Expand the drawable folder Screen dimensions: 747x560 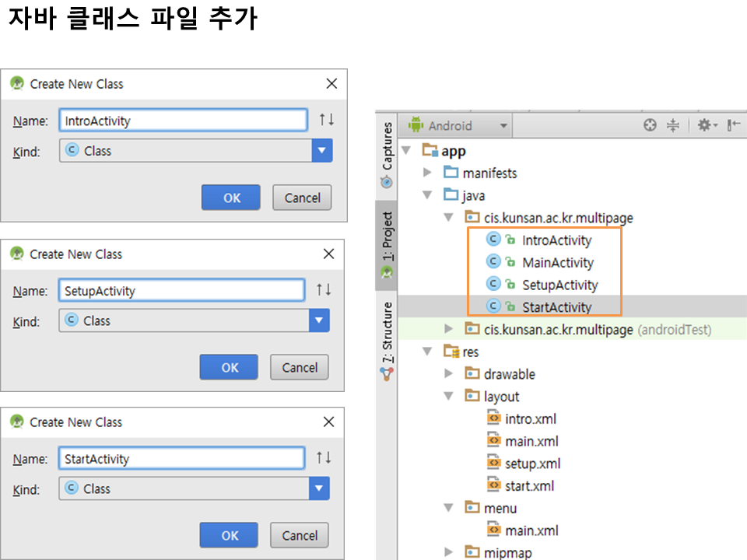448,374
